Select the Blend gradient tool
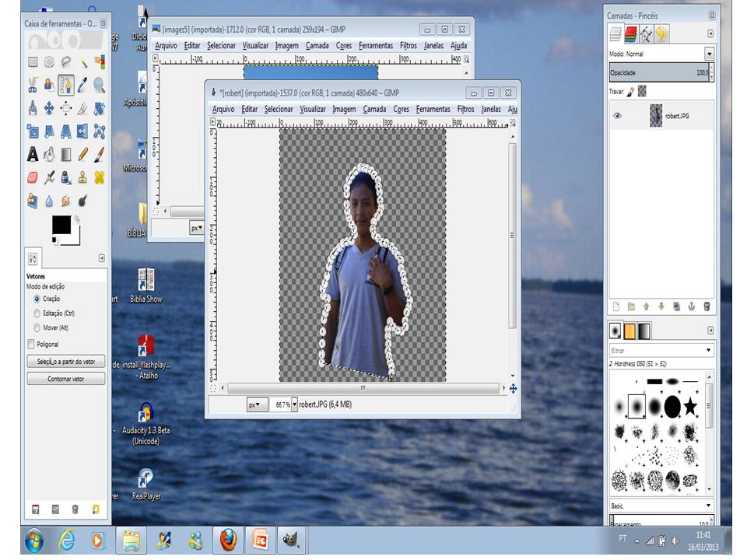Screen dimensions: 747x560 pyautogui.click(x=65, y=154)
